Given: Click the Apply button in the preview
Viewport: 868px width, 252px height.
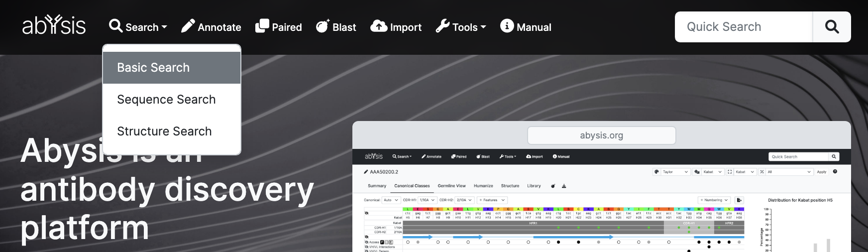Looking at the screenshot, I should (x=822, y=172).
